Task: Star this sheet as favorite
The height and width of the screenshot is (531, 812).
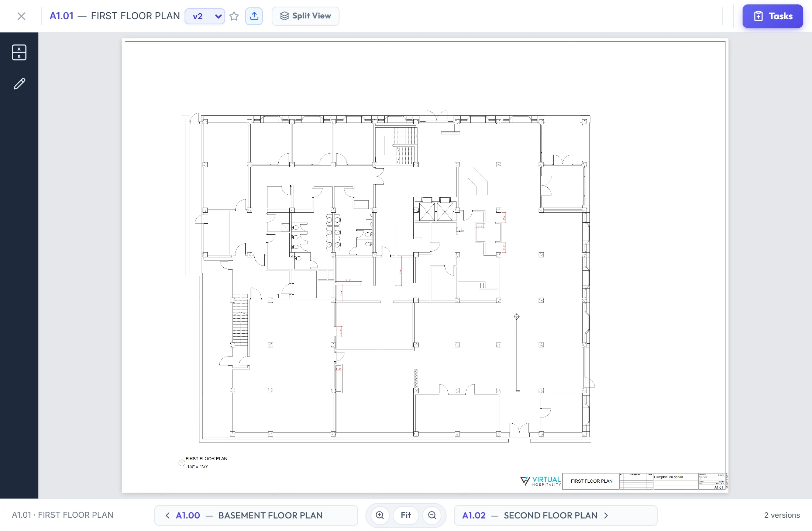Action: tap(234, 16)
